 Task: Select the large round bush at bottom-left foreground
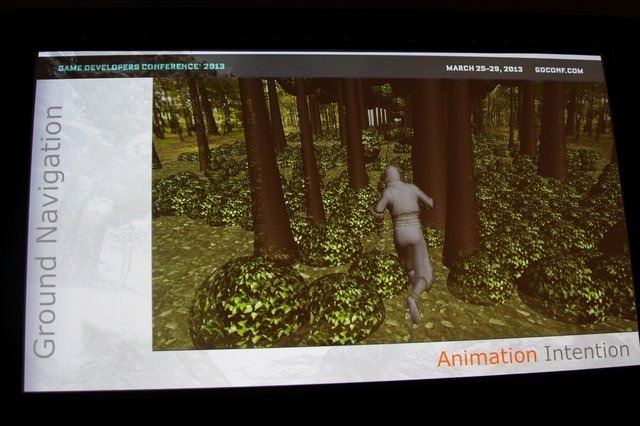(247, 302)
